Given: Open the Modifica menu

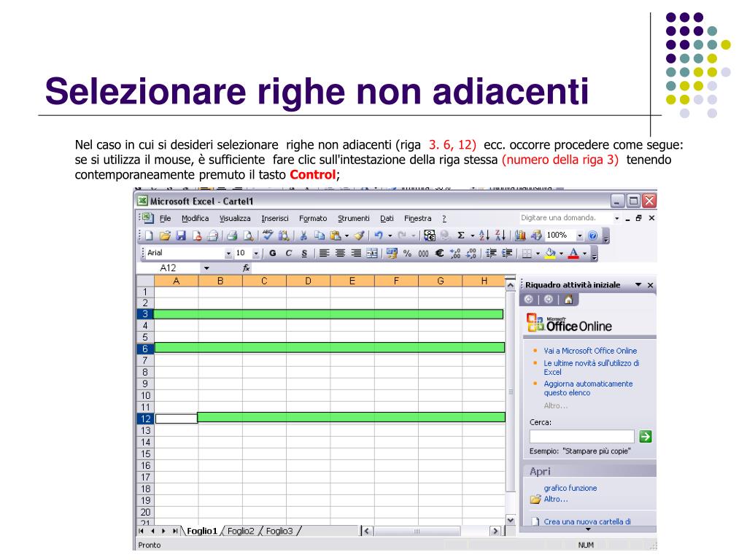Looking at the screenshot, I should 196,218.
